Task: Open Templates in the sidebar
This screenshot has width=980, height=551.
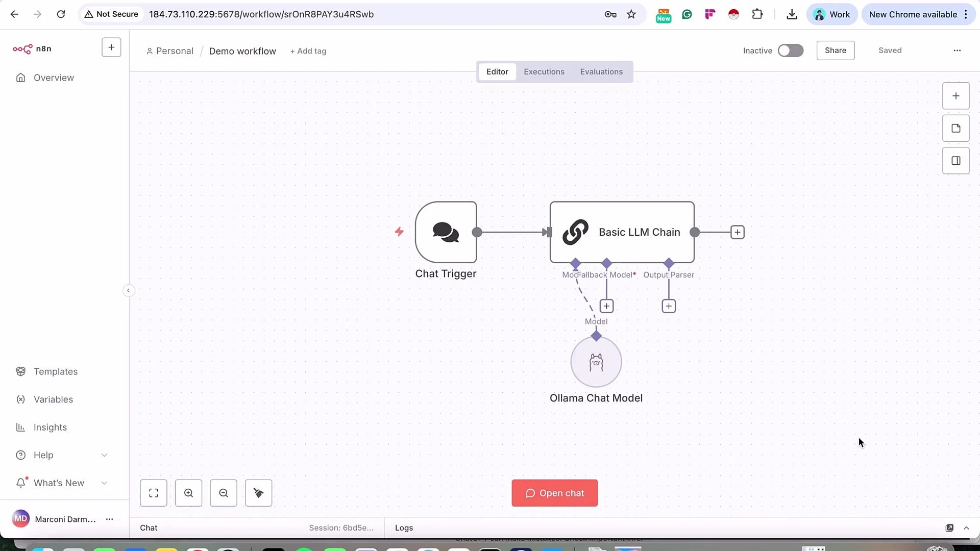Action: click(x=56, y=371)
